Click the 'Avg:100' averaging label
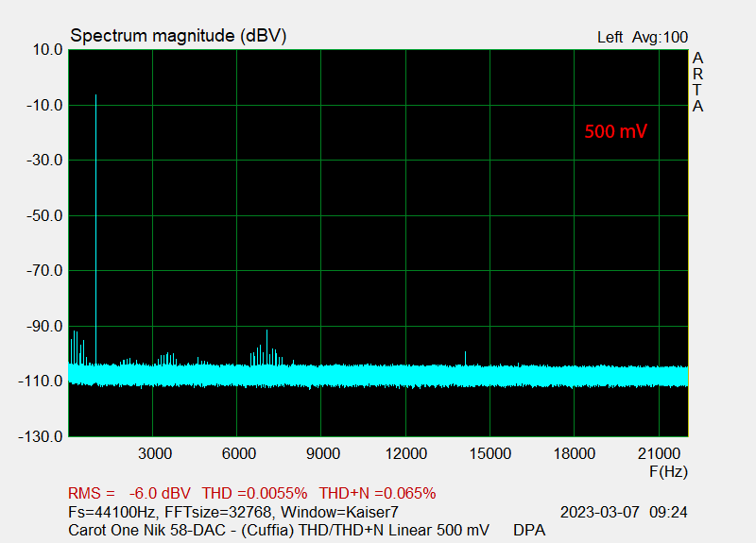The width and height of the screenshot is (756, 543). [660, 37]
